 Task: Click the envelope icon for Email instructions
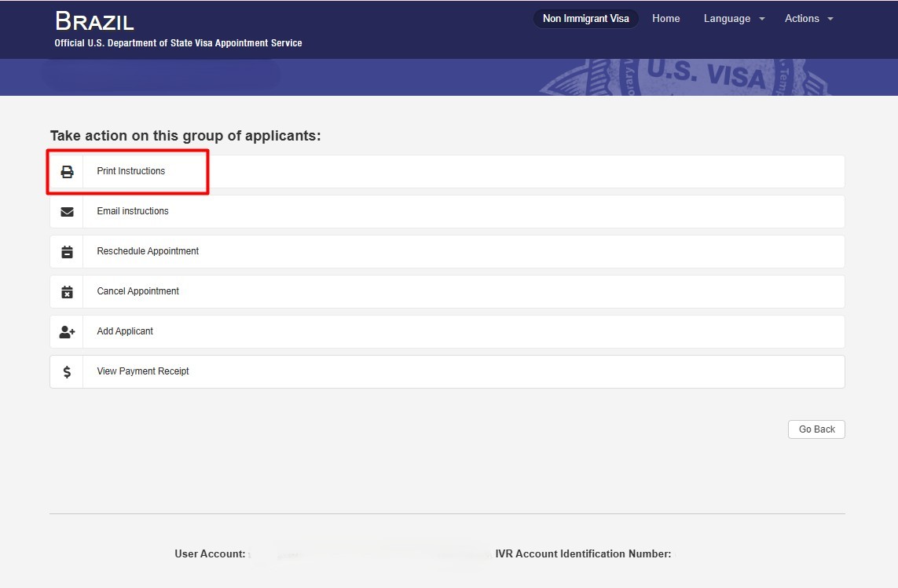tap(67, 211)
